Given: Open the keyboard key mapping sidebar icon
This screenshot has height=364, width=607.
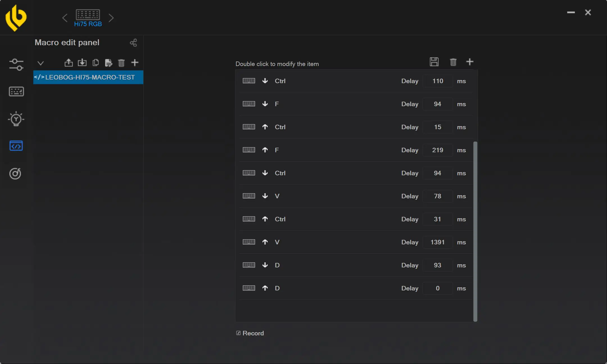Looking at the screenshot, I should (x=16, y=92).
